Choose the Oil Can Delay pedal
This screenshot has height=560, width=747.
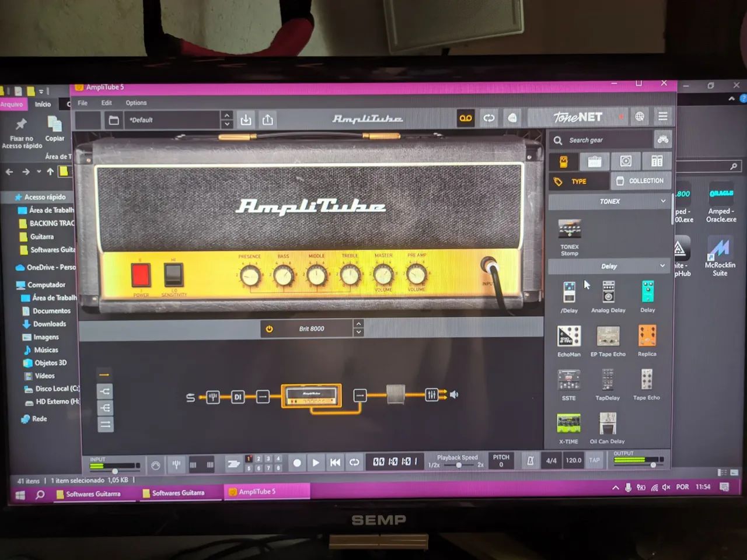click(608, 423)
